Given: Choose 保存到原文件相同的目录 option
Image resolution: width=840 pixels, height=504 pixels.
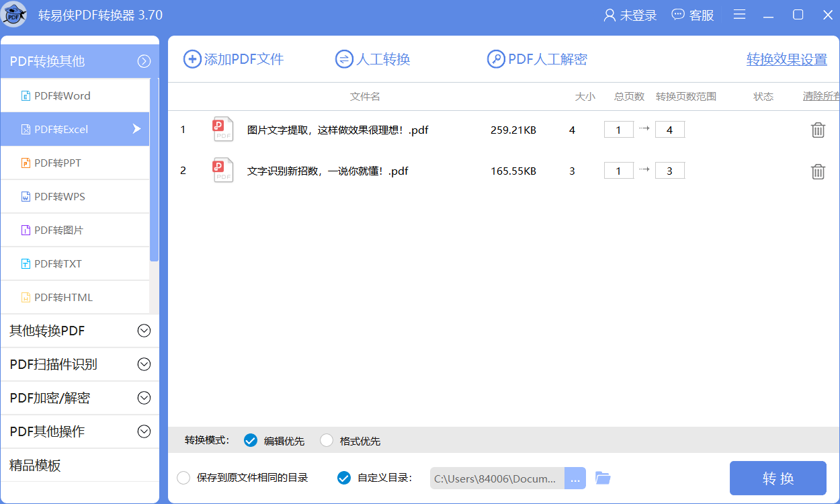Looking at the screenshot, I should (183, 478).
